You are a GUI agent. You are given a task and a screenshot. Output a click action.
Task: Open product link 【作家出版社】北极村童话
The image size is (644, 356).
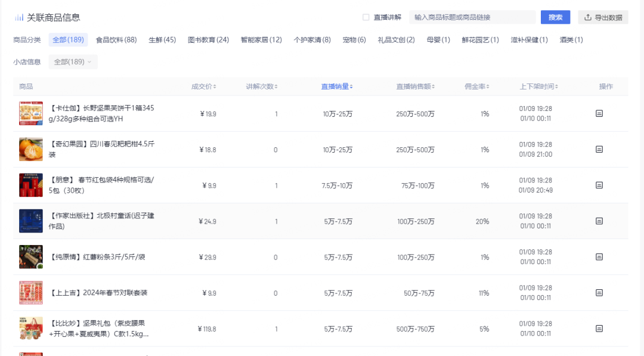pos(101,221)
